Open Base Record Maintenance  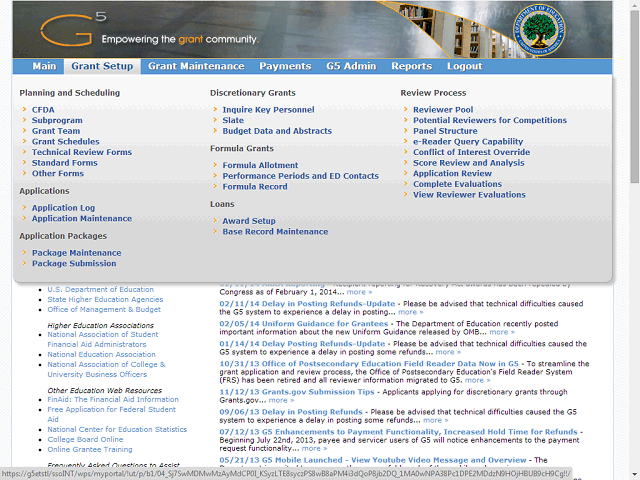pyautogui.click(x=275, y=231)
